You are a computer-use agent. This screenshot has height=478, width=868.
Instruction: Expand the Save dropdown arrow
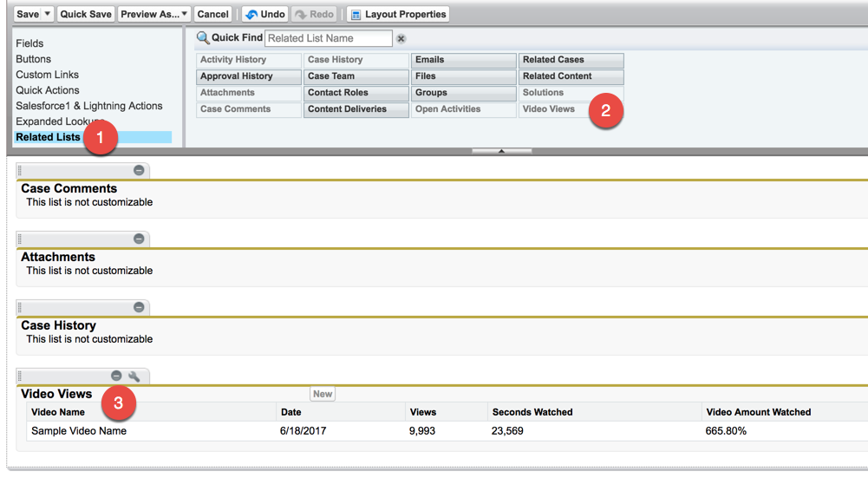47,14
